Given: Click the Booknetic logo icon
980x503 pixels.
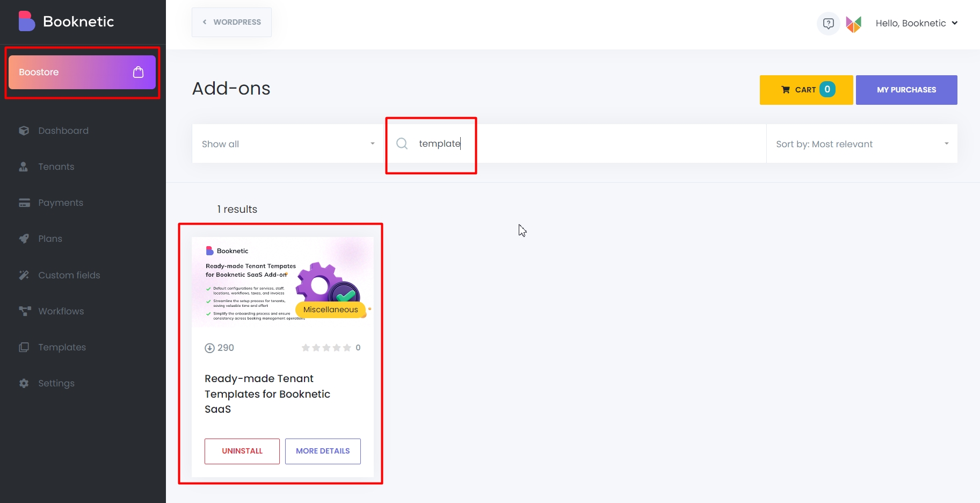Looking at the screenshot, I should click(26, 21).
